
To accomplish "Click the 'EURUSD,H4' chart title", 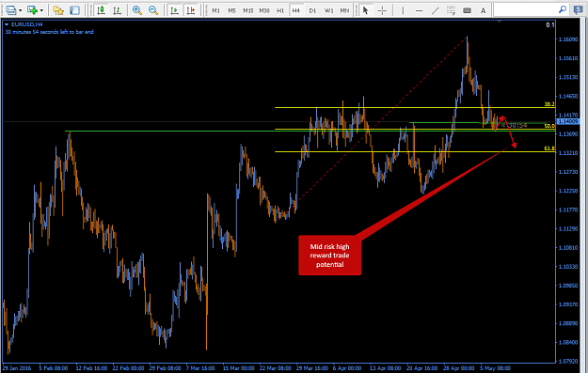I will point(26,24).
